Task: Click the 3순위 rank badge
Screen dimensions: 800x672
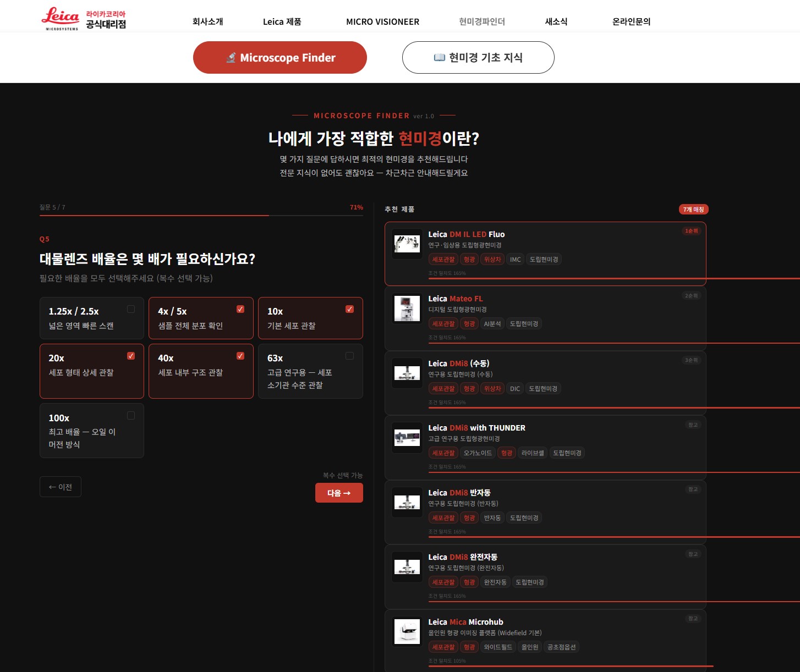Action: point(692,360)
